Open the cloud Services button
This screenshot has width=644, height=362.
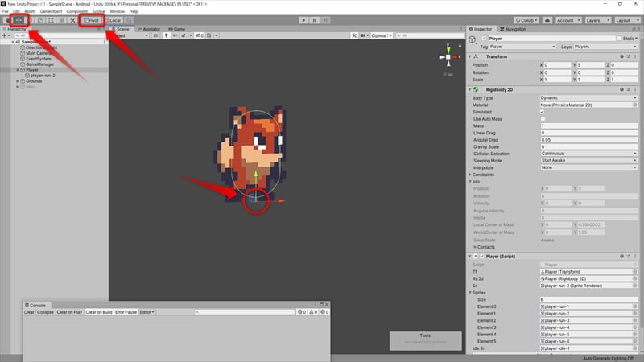coord(547,20)
